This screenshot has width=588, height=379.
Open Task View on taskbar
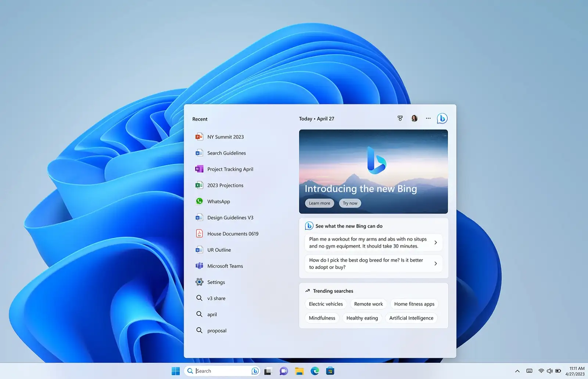pos(268,371)
